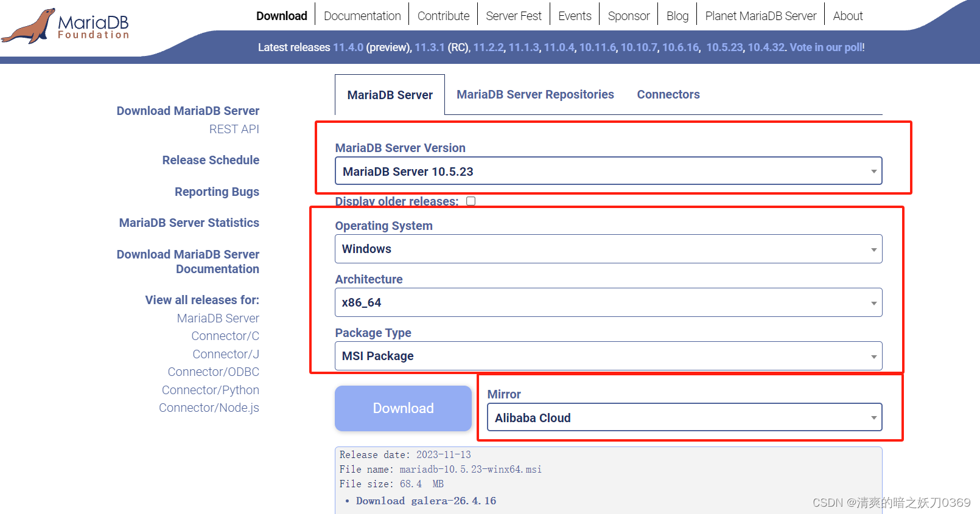View releases for Connector/C
This screenshot has height=514, width=980.
click(225, 336)
